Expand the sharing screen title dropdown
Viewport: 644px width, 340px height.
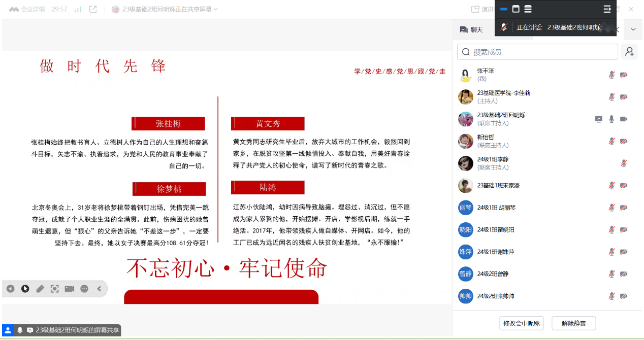tap(215, 9)
